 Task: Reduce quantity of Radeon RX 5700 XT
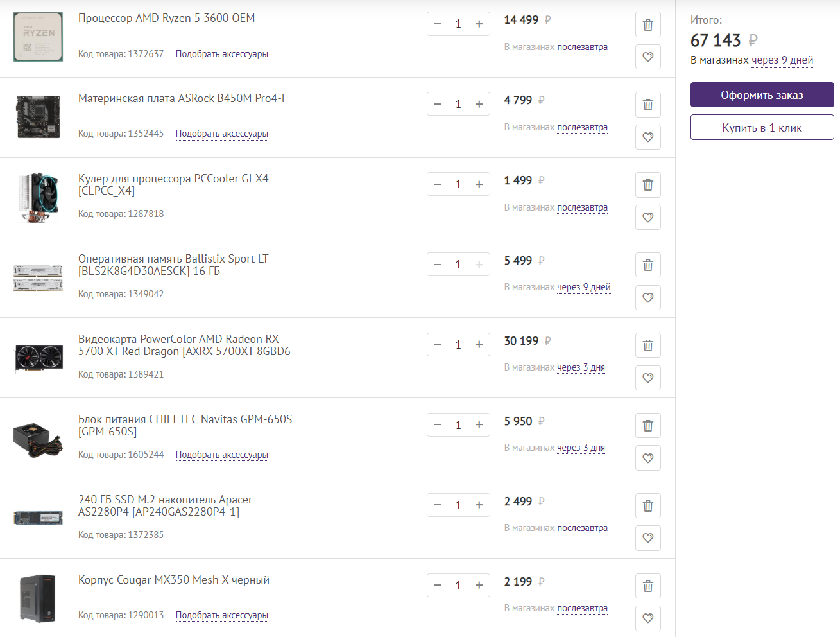pyautogui.click(x=438, y=345)
